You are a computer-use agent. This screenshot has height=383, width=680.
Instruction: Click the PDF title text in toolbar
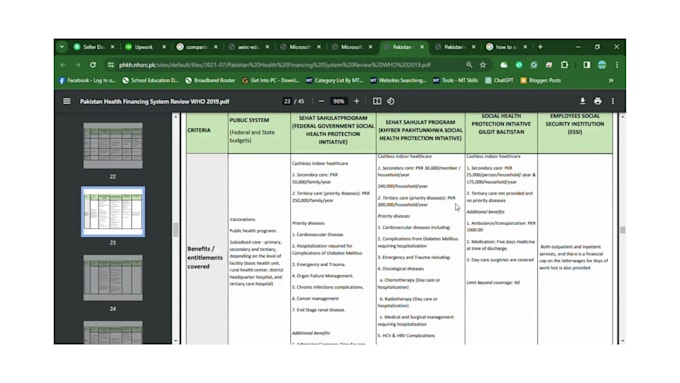click(154, 101)
